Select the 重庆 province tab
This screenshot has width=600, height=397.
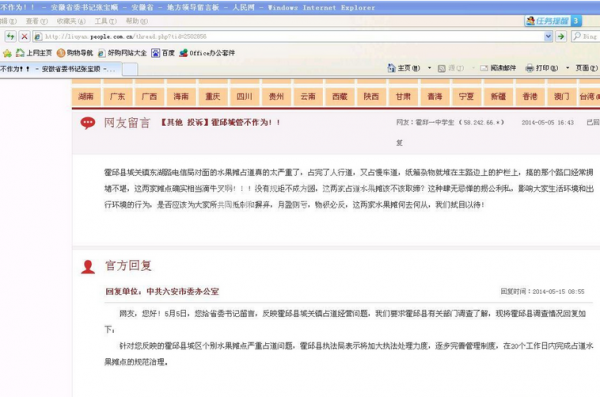click(x=213, y=96)
